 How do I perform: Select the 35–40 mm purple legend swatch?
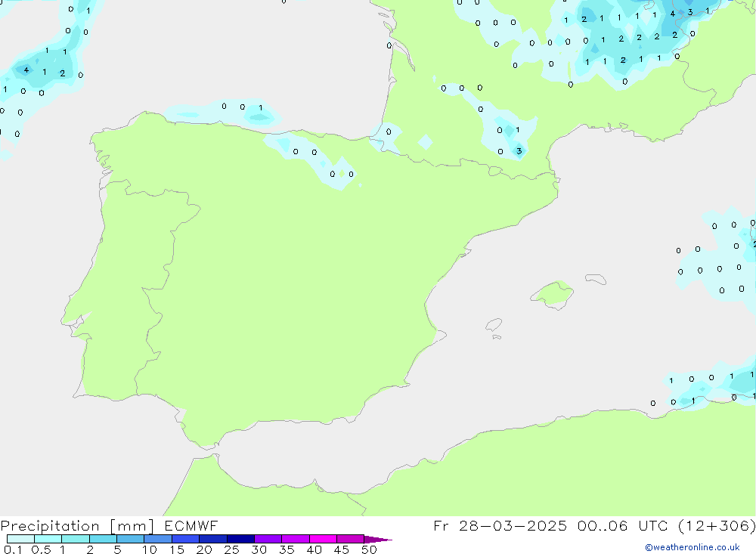(x=296, y=539)
